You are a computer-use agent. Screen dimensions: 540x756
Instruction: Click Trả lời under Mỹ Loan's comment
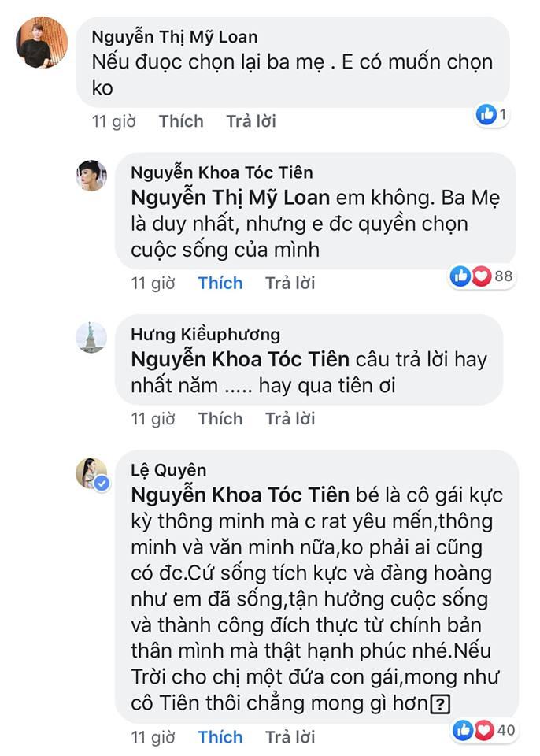click(x=250, y=120)
